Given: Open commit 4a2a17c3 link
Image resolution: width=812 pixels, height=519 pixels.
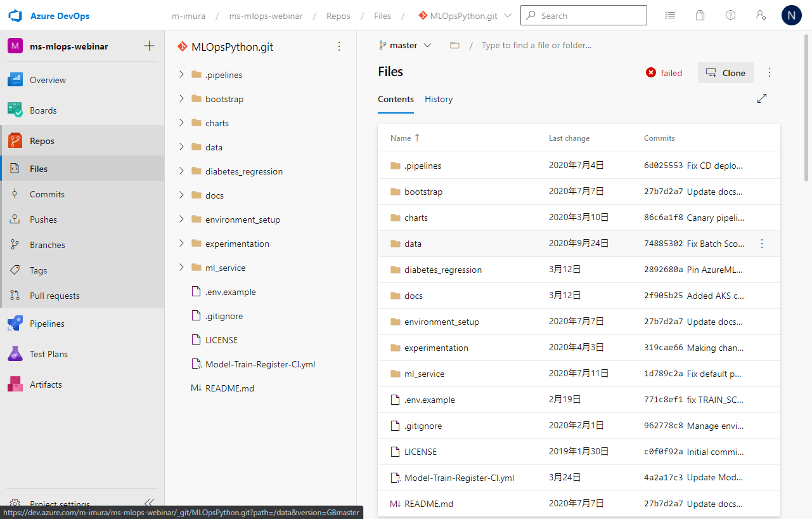Looking at the screenshot, I should pos(664,478).
